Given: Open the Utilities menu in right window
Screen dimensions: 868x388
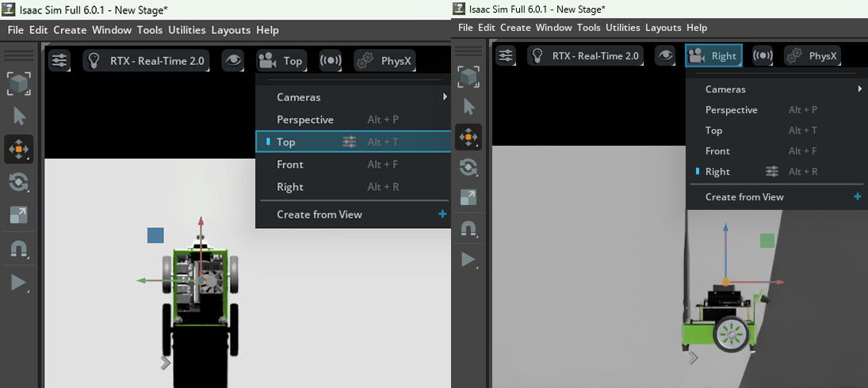Looking at the screenshot, I should pos(623,28).
